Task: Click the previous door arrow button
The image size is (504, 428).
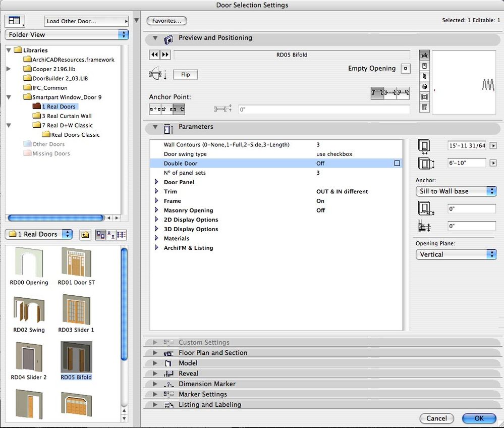Action: [154, 55]
